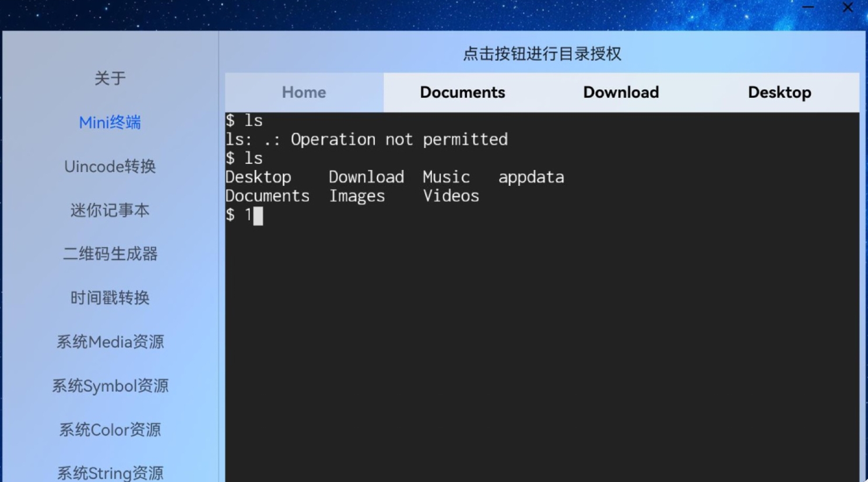Switch to the Download tab
Viewport: 868px width, 482px height.
620,92
